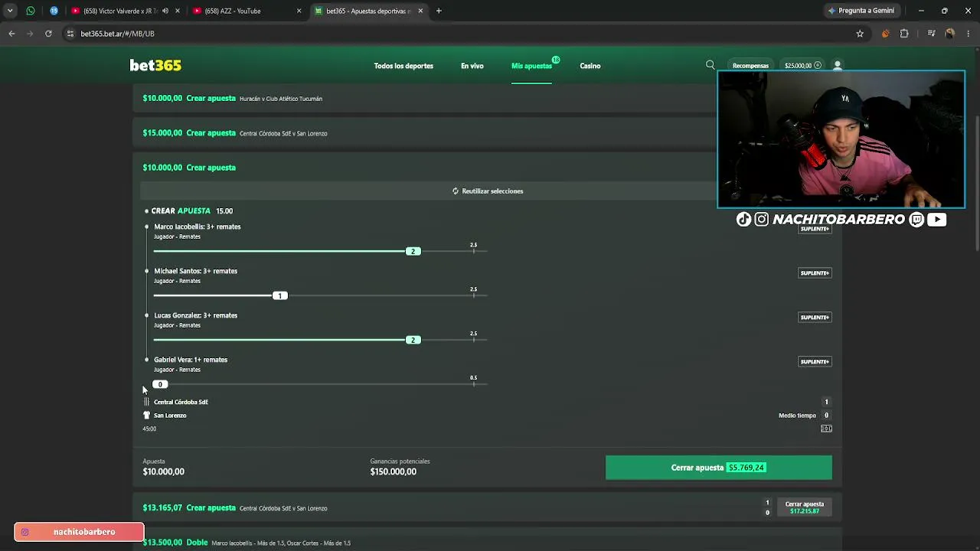Click the Marco Iacobellis shots progress slider
Viewport: 980px width, 551px height.
point(320,251)
